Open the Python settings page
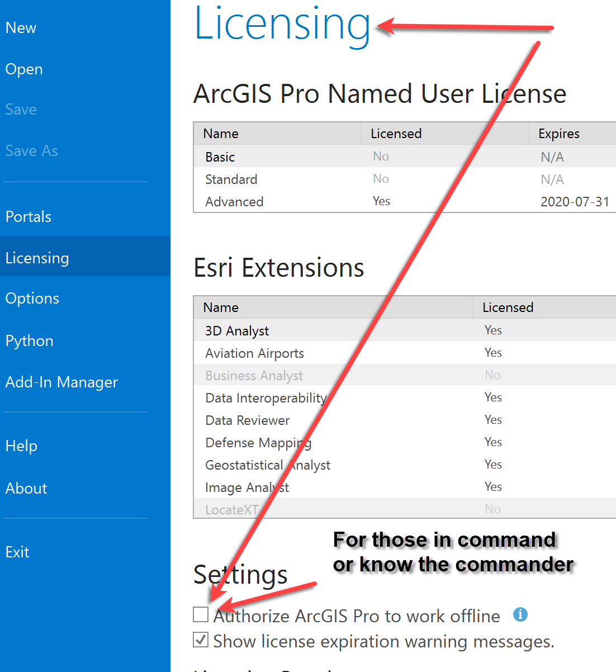This screenshot has width=616, height=672. tap(29, 340)
